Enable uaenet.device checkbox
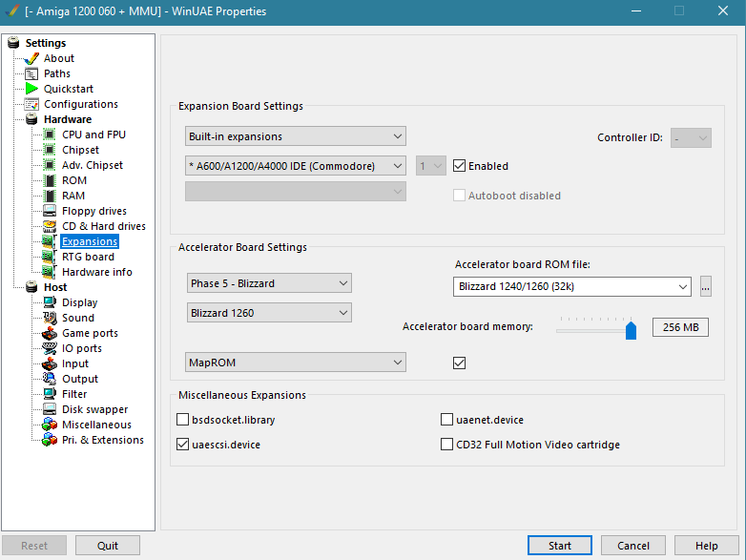This screenshot has width=746, height=560. coord(446,419)
